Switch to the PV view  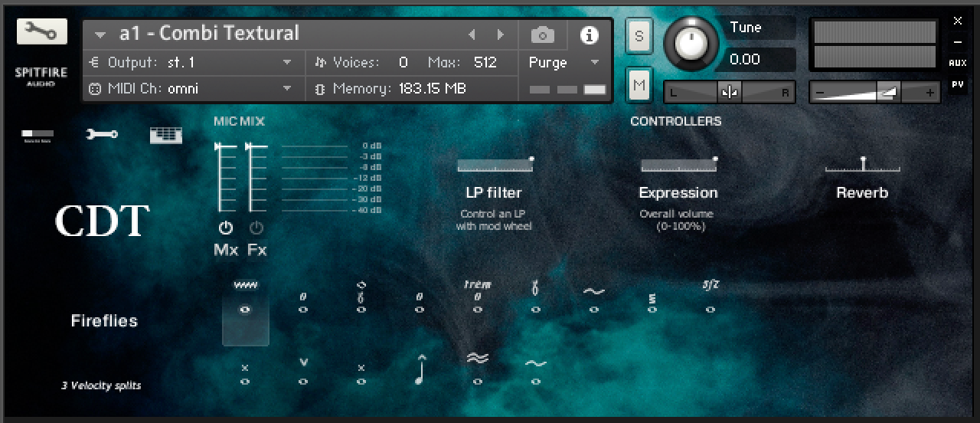tap(957, 84)
